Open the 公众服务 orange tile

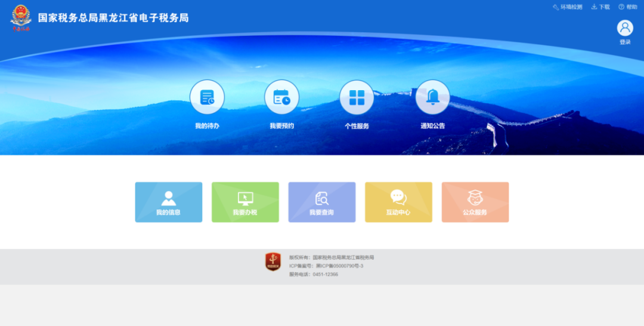point(475,202)
